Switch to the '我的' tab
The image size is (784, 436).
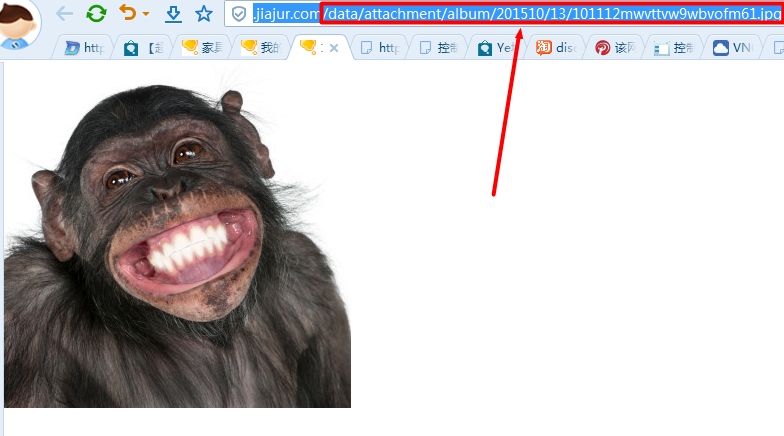261,48
